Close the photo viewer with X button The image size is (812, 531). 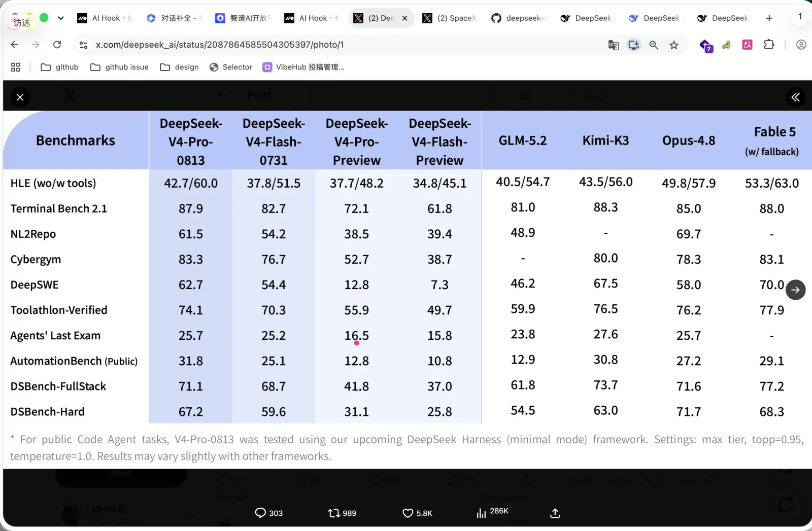click(x=20, y=97)
